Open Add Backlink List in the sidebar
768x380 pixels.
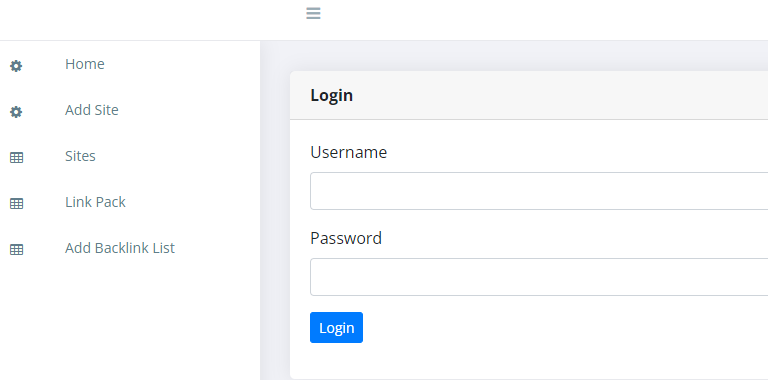coord(120,248)
